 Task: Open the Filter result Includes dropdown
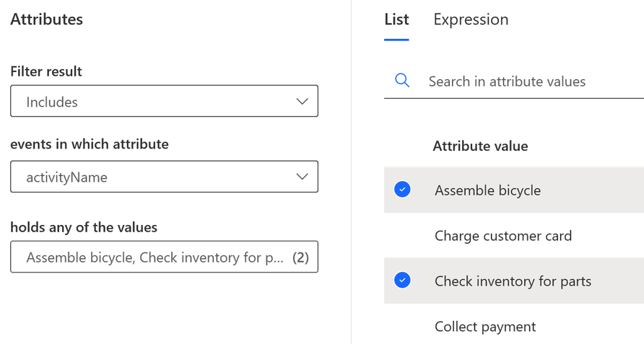coord(164,102)
